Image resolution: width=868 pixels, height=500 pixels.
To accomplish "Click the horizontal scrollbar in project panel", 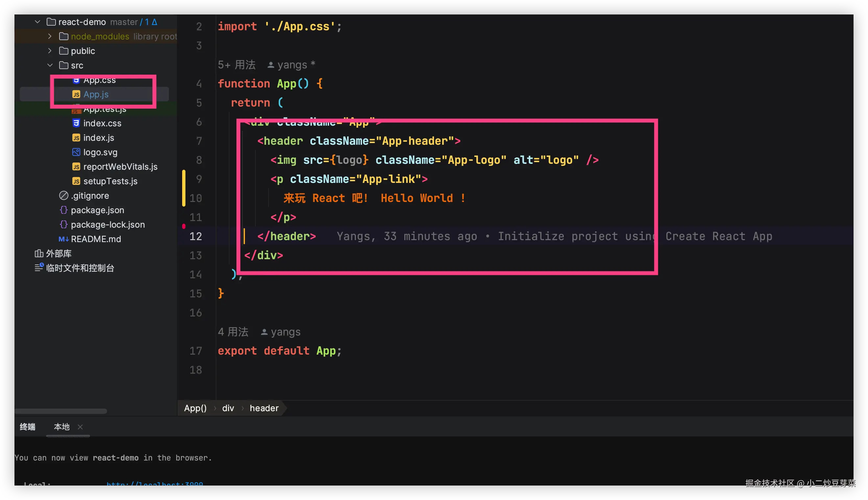I will 61,411.
